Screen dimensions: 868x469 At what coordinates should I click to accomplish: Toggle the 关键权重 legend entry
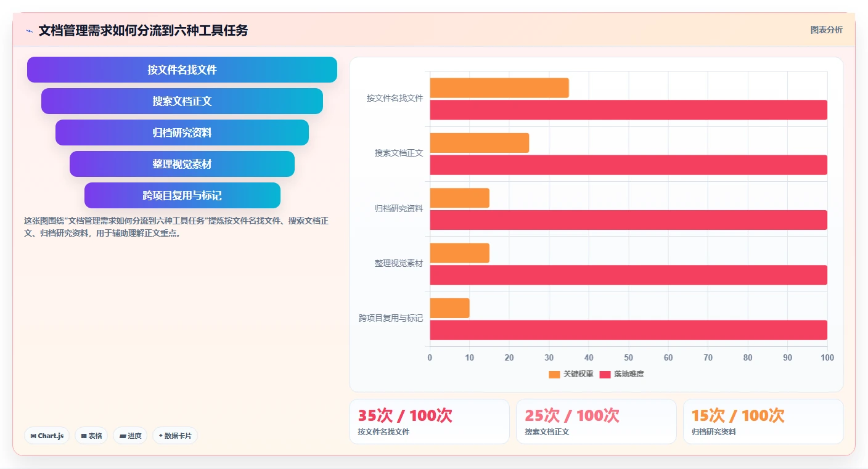(x=571, y=374)
